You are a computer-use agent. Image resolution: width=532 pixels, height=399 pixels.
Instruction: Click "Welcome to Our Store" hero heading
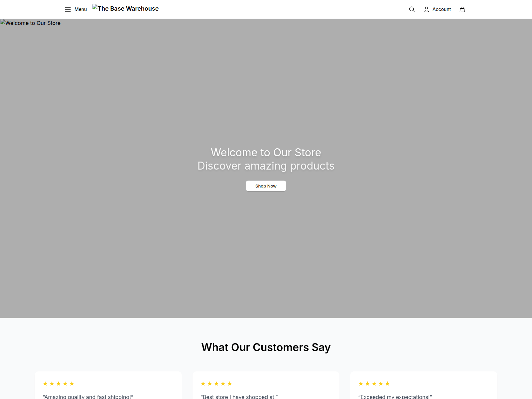tap(266, 152)
